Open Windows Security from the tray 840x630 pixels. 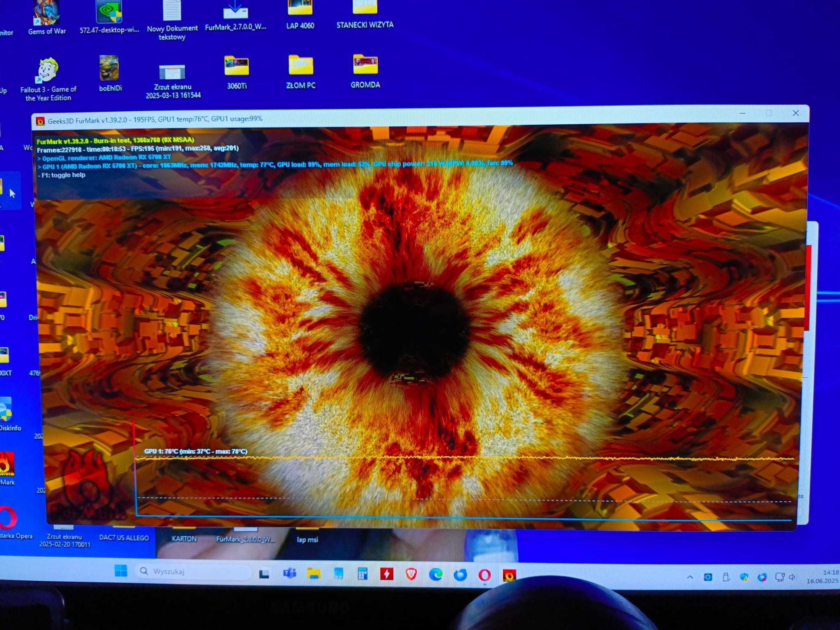click(744, 577)
